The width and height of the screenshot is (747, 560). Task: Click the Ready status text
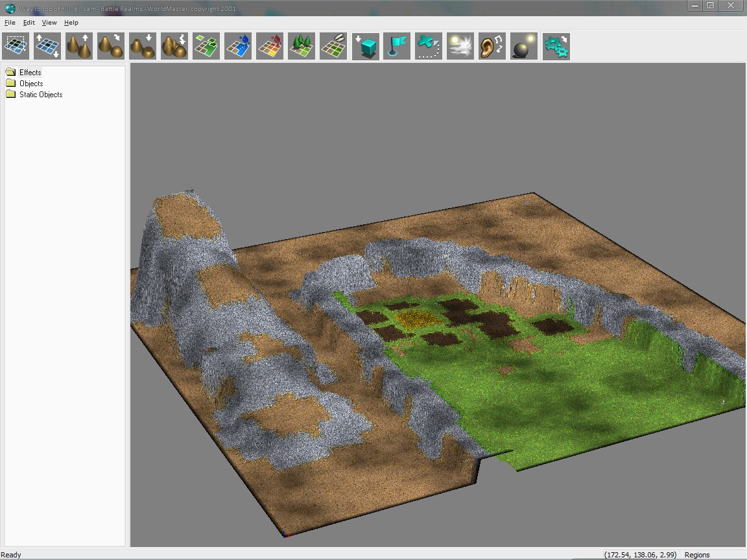click(x=11, y=555)
